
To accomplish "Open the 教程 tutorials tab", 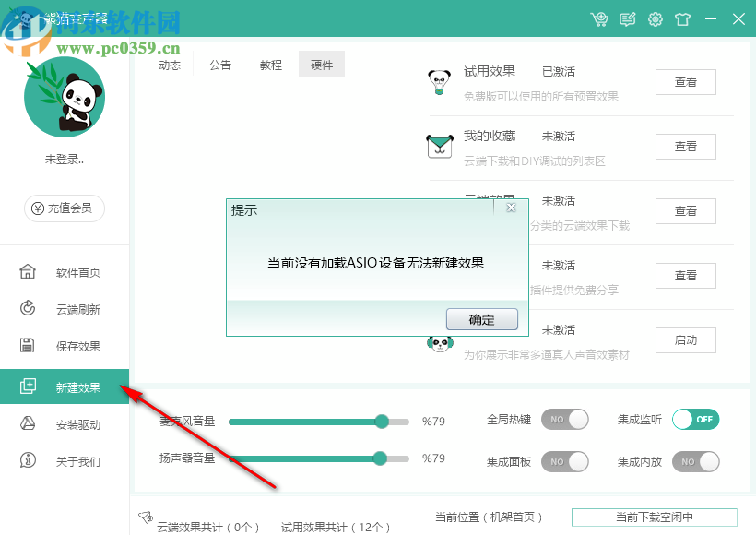I will [x=271, y=65].
